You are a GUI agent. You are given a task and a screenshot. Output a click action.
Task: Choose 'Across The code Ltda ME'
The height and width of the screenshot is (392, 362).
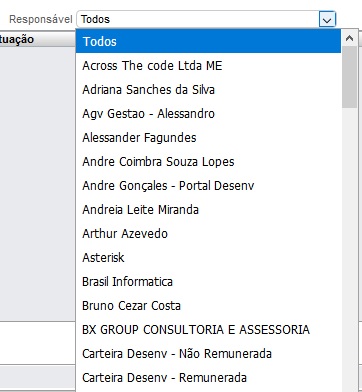click(208, 65)
